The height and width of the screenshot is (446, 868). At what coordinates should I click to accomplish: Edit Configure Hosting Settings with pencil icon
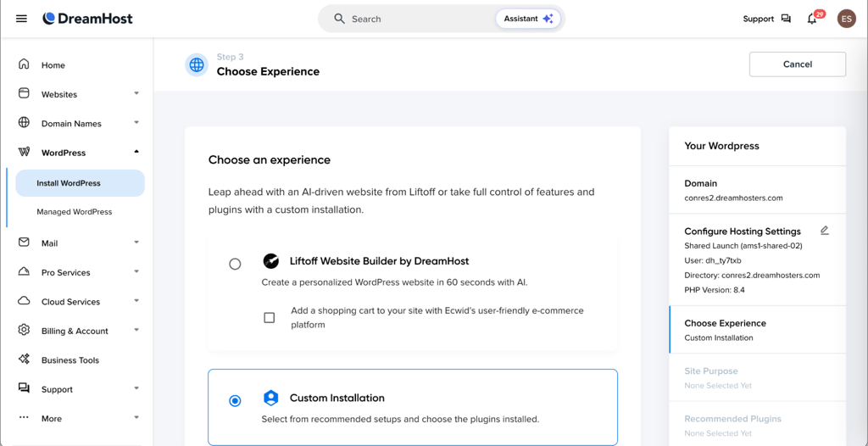pos(824,231)
